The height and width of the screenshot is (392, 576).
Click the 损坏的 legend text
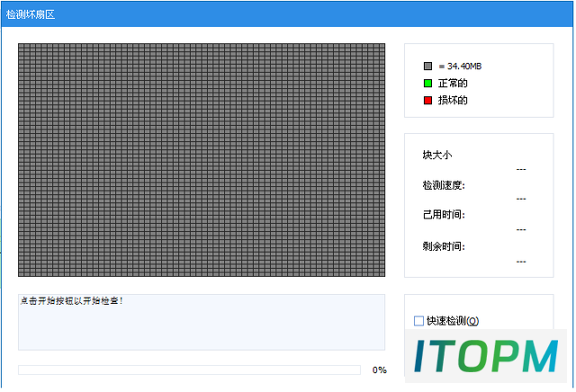click(453, 100)
